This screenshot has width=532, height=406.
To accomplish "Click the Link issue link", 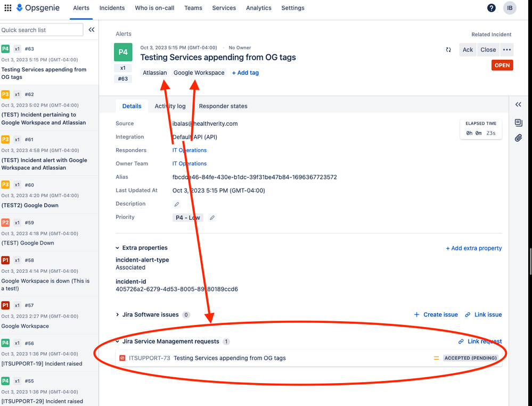I will [488, 315].
